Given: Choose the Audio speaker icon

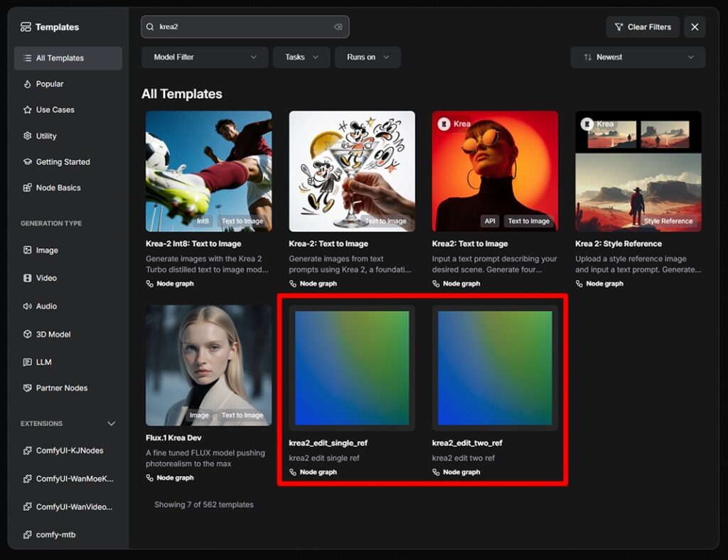Looking at the screenshot, I should (x=28, y=306).
